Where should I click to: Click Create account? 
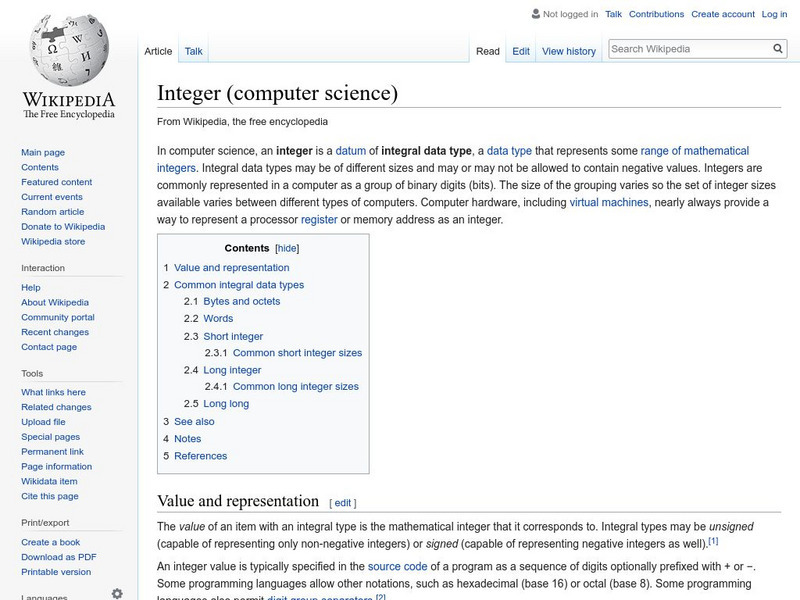[x=723, y=14]
